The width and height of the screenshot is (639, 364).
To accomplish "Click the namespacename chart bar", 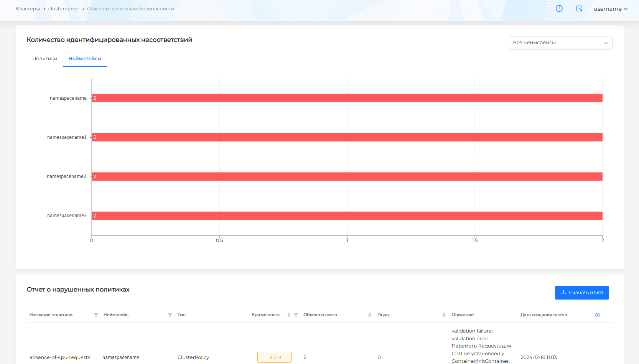I will tap(347, 98).
